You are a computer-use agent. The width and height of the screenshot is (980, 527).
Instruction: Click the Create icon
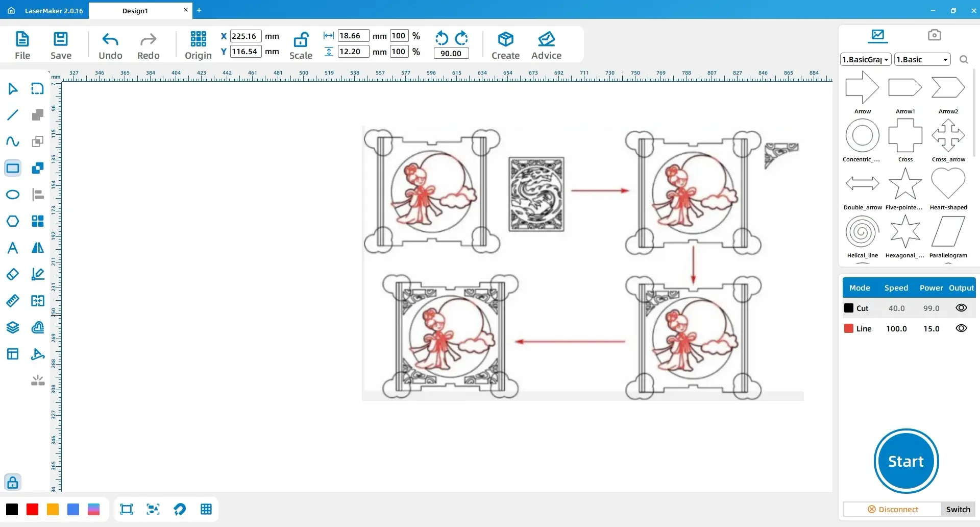pyautogui.click(x=505, y=45)
